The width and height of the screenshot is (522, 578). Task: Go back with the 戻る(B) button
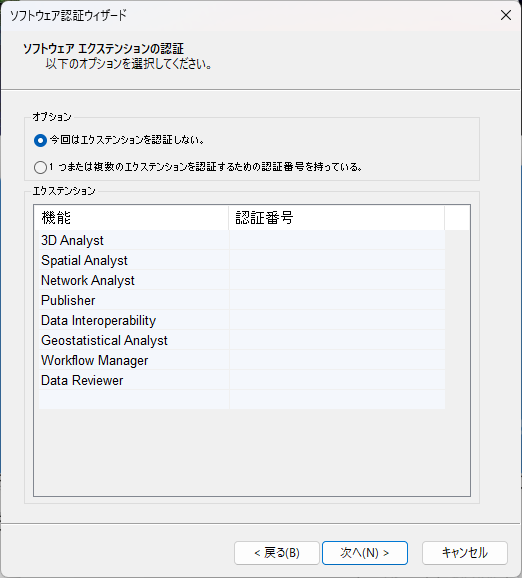(276, 553)
